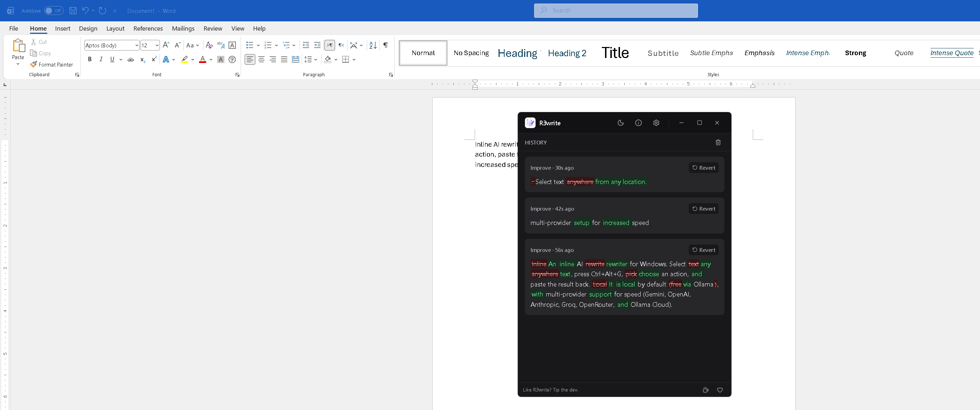The height and width of the screenshot is (410, 980).
Task: Open the File menu
Action: (14, 28)
